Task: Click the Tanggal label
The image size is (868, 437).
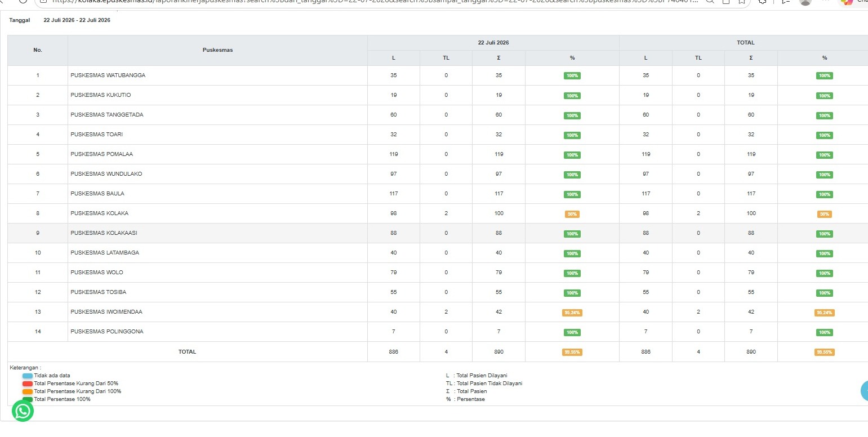Action: click(20, 20)
